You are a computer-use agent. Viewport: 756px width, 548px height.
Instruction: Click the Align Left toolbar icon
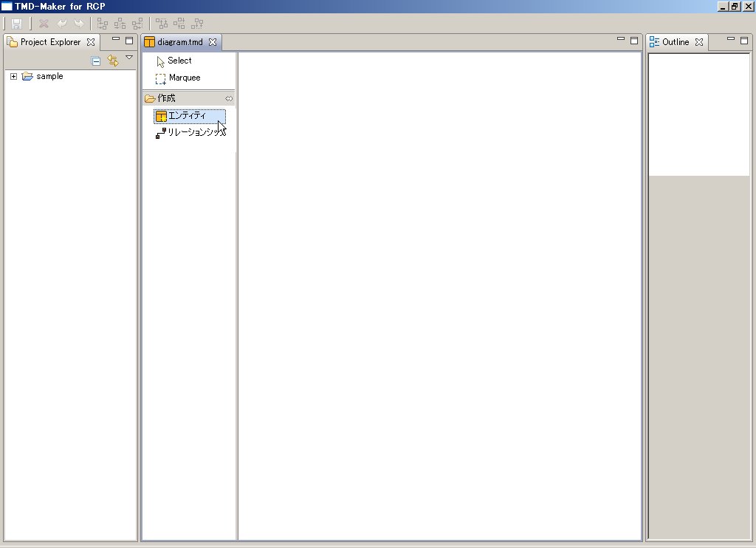pos(102,24)
